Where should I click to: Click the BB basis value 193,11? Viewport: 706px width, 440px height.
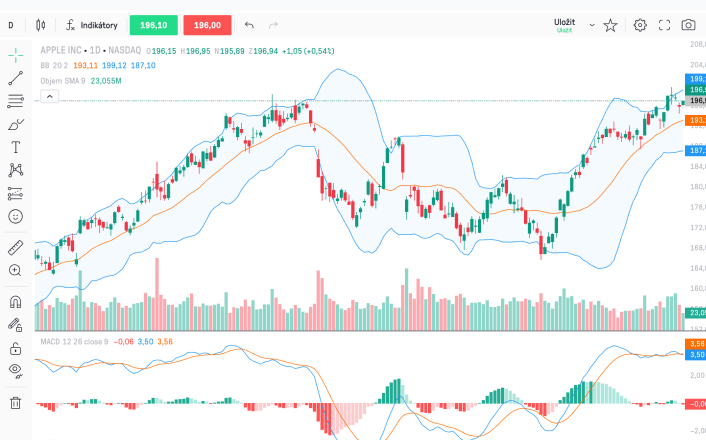coord(86,66)
